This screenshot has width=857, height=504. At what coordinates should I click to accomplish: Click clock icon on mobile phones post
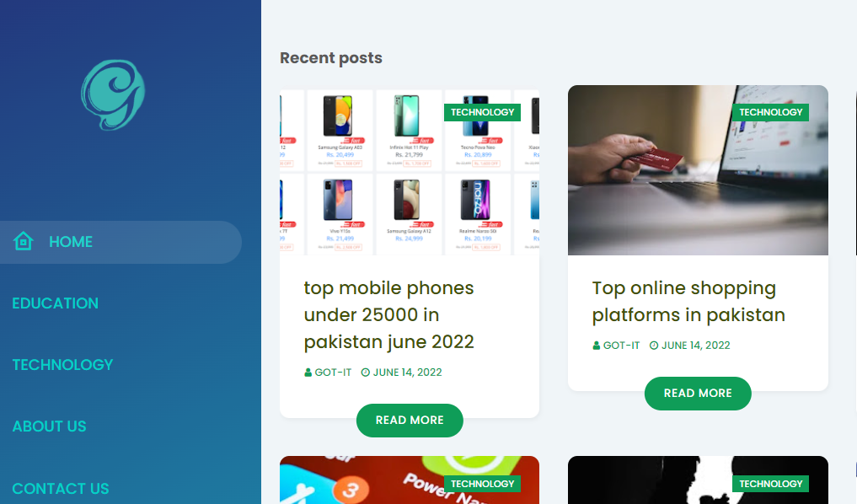[x=366, y=373]
